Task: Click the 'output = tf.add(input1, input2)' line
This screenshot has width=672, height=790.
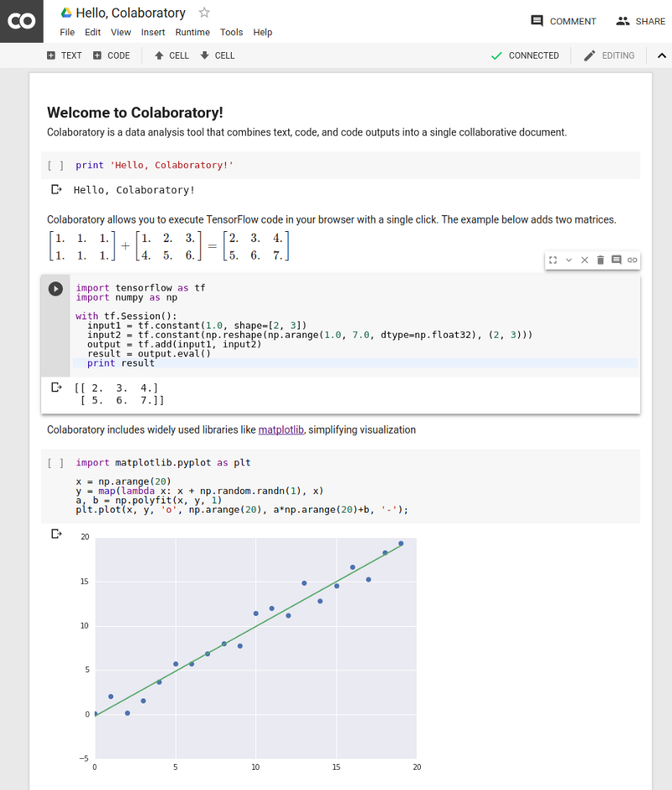Action: point(174,344)
